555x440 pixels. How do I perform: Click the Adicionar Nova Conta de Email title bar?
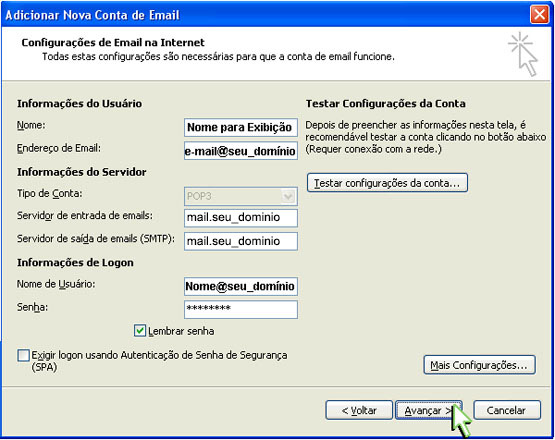click(x=265, y=15)
